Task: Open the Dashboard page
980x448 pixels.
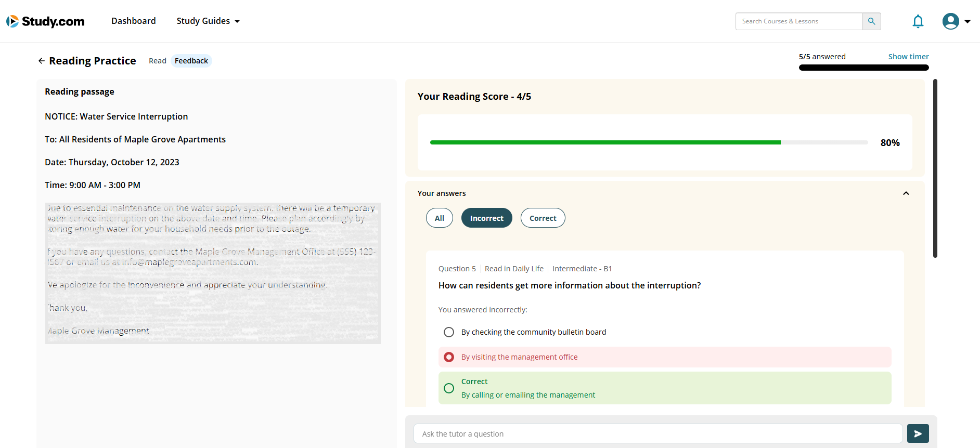Action: (133, 21)
